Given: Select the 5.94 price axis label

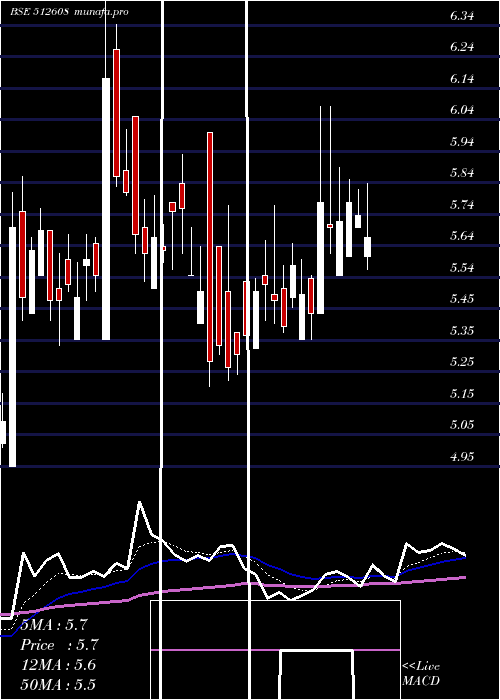Looking at the screenshot, I should (462, 142).
